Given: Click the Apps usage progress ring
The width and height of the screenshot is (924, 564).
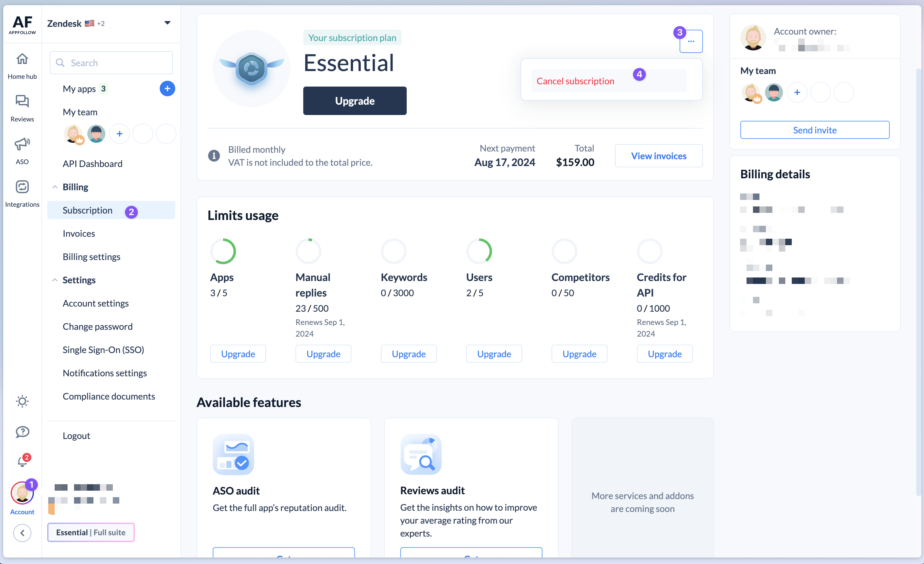Looking at the screenshot, I should pos(223,251).
